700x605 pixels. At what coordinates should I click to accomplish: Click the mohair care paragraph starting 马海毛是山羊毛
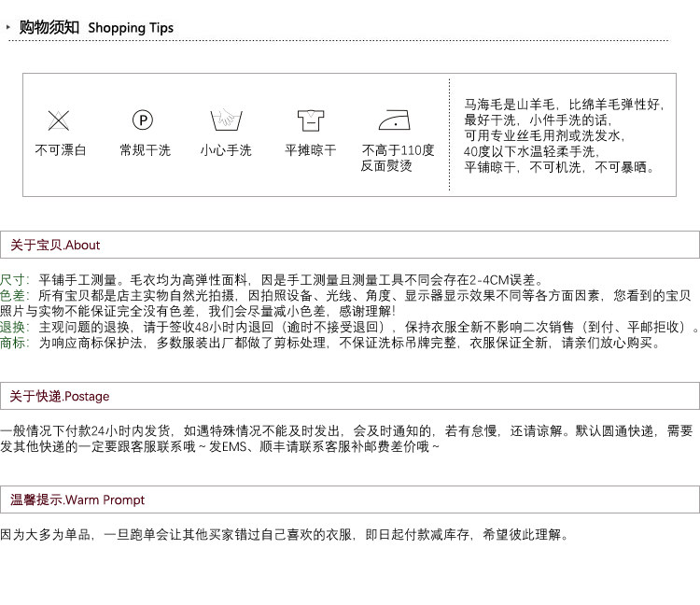(564, 136)
